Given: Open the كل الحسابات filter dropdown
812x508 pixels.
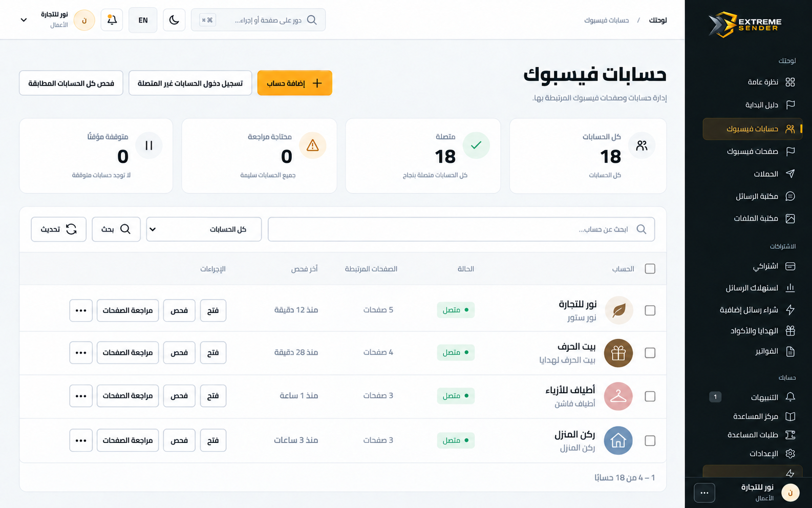Looking at the screenshot, I should (204, 229).
